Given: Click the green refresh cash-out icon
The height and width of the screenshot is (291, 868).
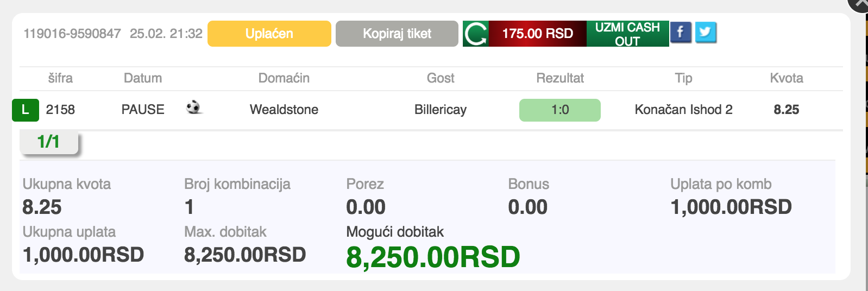Looking at the screenshot, I should [476, 34].
